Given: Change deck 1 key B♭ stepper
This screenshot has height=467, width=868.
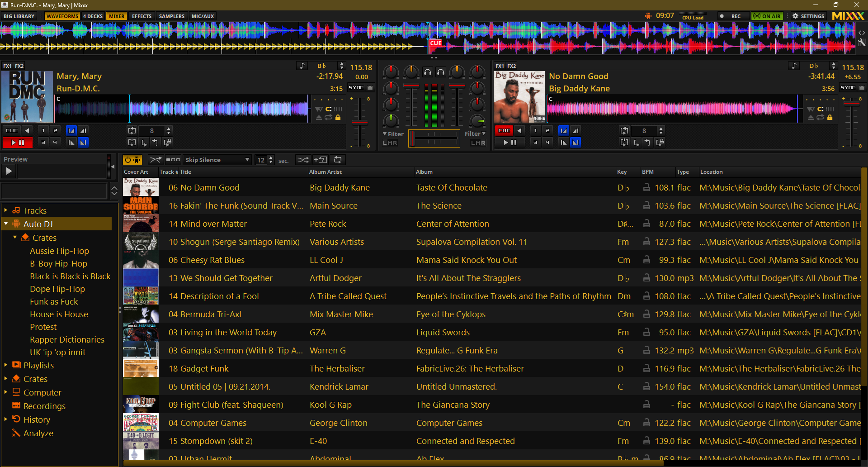Looking at the screenshot, I should [x=342, y=66].
